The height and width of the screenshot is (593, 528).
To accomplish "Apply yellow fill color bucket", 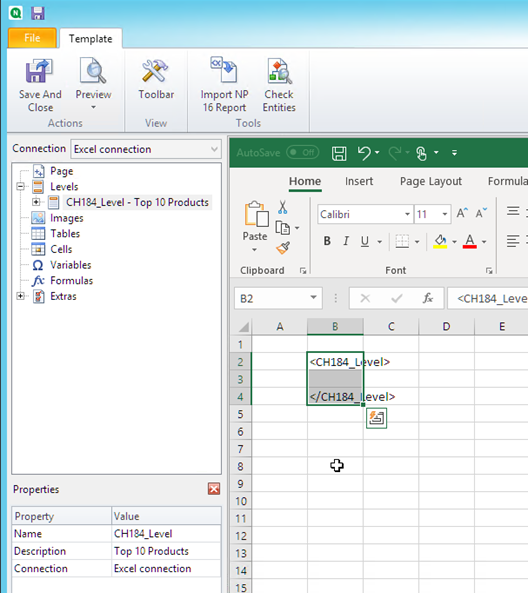I will click(x=440, y=241).
